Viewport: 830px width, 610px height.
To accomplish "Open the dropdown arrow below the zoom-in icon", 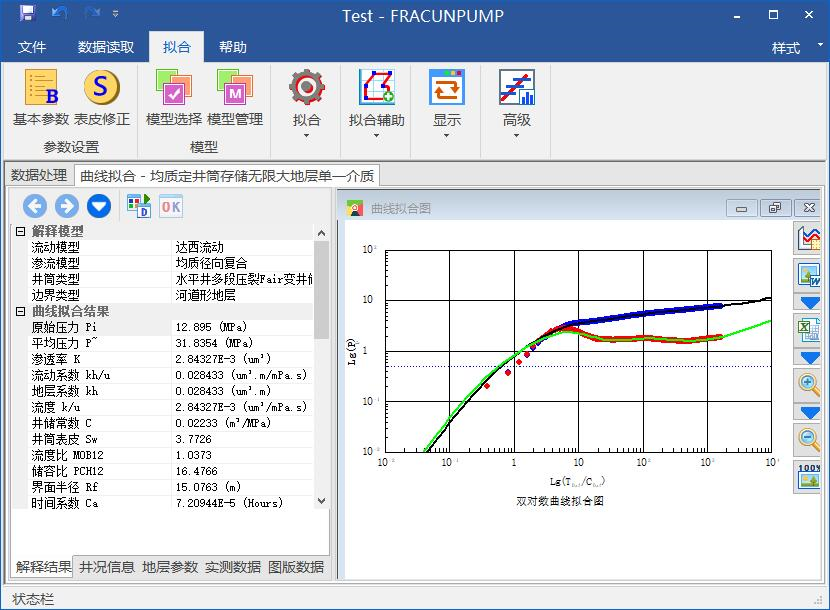I will pos(809,412).
